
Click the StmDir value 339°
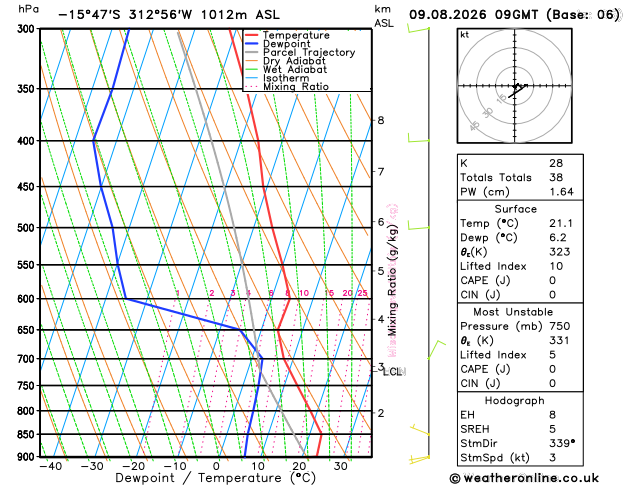pos(562,443)
